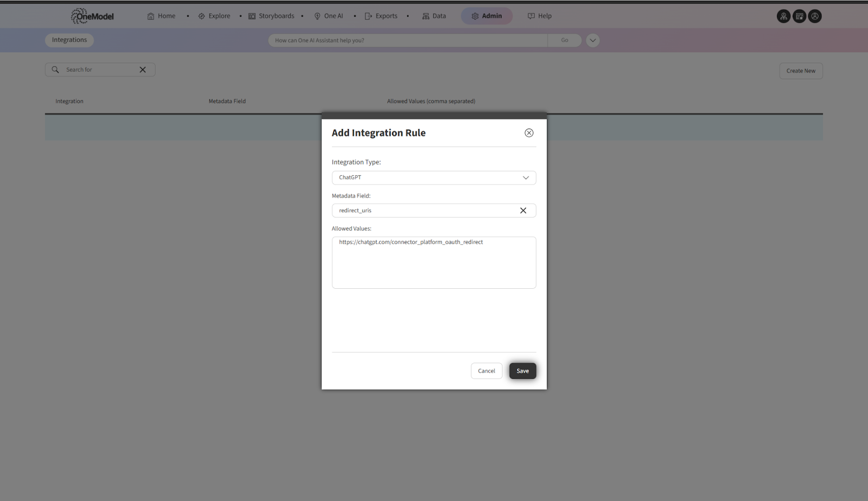Click the OneModel logo
The image size is (868, 501).
(x=92, y=16)
